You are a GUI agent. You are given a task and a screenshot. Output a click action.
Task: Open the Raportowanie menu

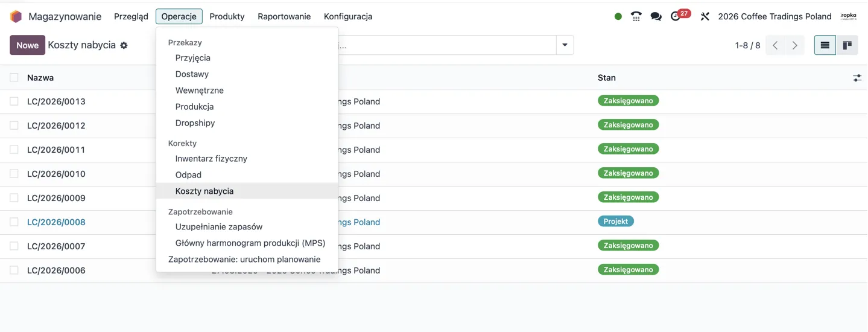(284, 16)
